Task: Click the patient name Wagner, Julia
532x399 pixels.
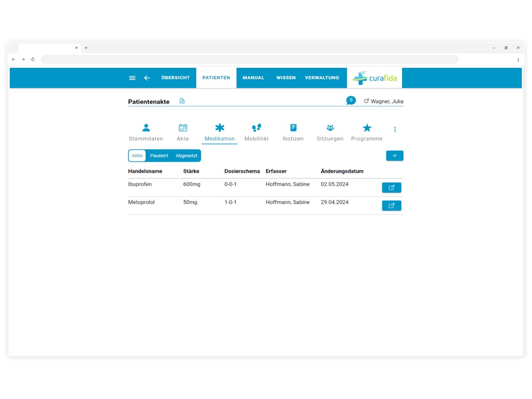Action: (387, 102)
